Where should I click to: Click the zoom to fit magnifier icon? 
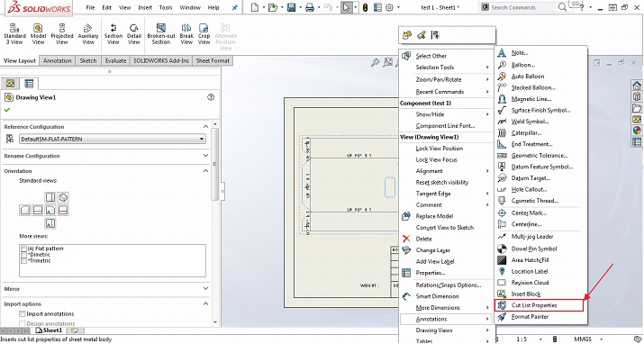375,62
